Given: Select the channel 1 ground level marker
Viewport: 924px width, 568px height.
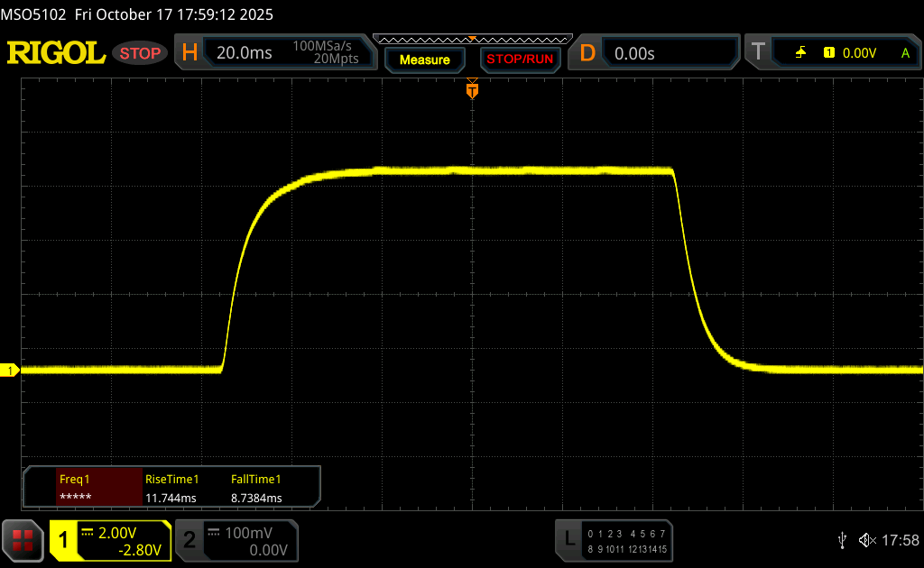Looking at the screenshot, I should [10, 371].
